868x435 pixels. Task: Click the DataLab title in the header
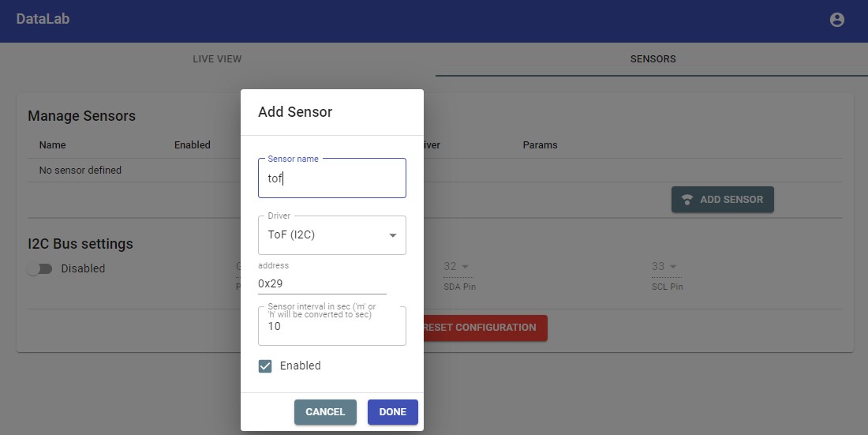43,19
